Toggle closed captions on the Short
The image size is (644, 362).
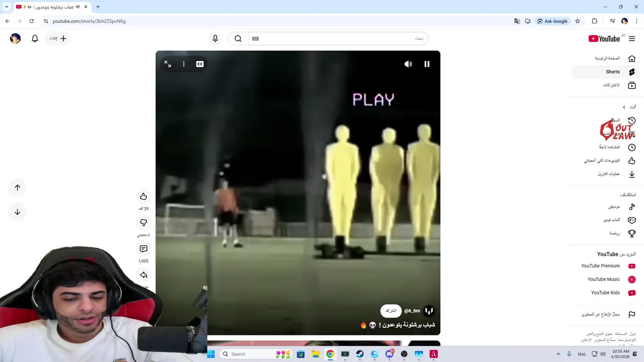point(200,64)
